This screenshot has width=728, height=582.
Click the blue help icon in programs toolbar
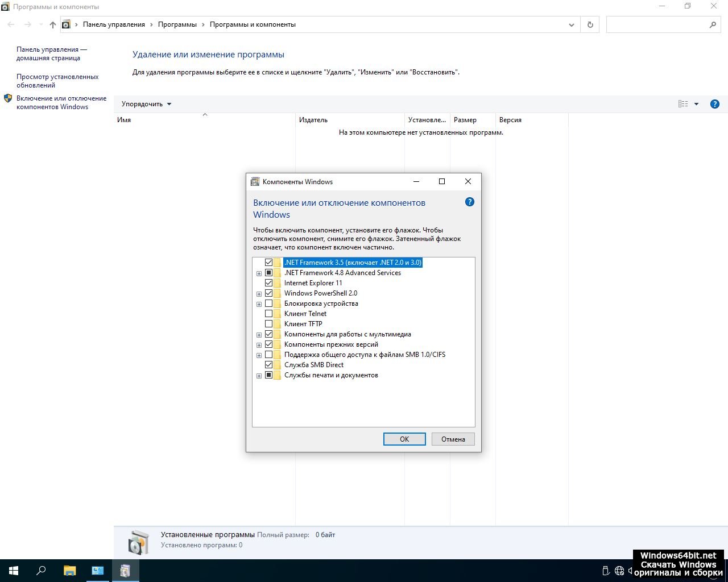click(x=715, y=104)
